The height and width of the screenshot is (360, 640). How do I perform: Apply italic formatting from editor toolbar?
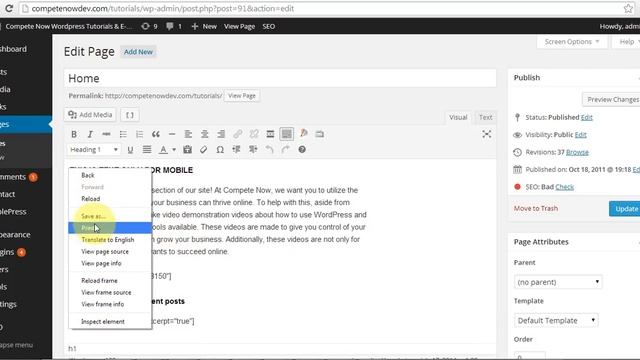pyautogui.click(x=90, y=134)
